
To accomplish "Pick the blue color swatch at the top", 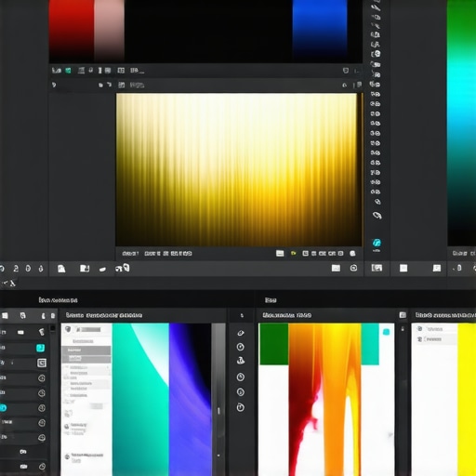I will pos(320,30).
